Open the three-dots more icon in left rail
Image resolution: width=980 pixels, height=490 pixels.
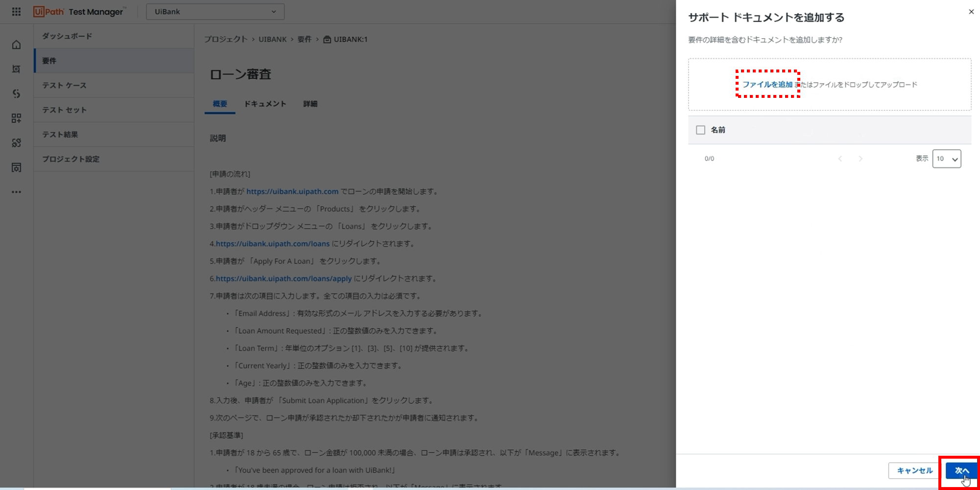16,192
